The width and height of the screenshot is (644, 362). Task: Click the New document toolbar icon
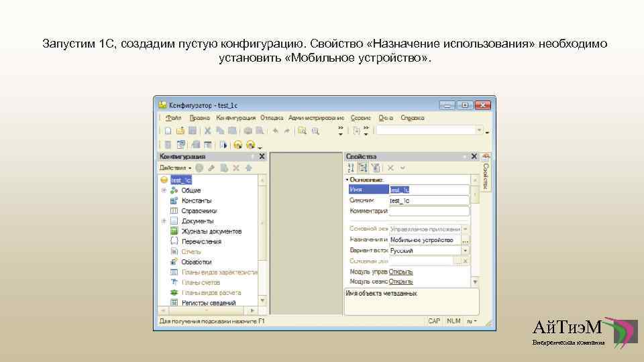pos(168,131)
